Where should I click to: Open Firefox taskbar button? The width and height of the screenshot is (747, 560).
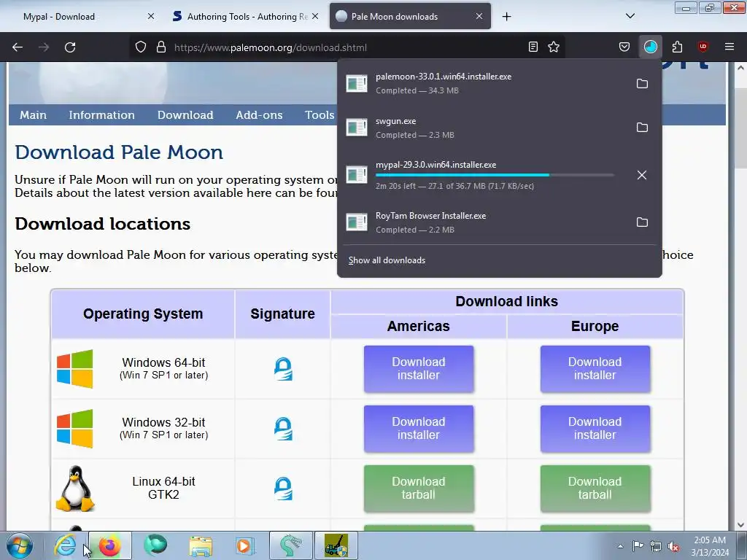[109, 545]
